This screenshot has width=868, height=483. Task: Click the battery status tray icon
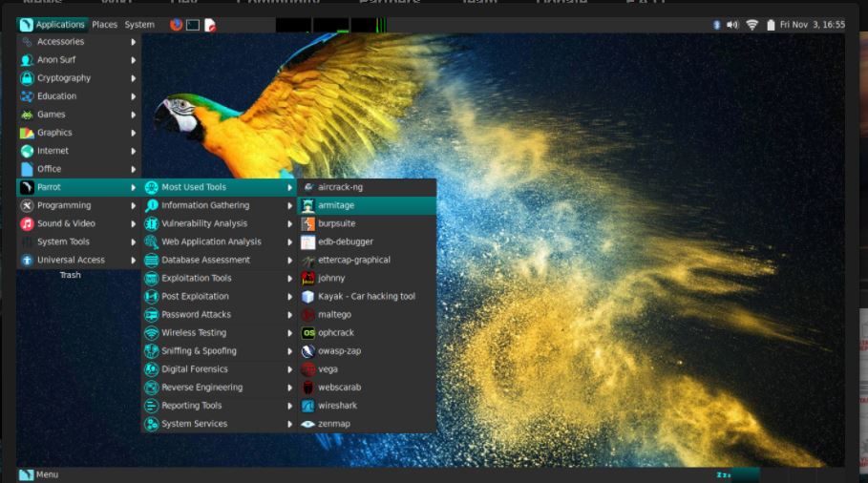[771, 25]
